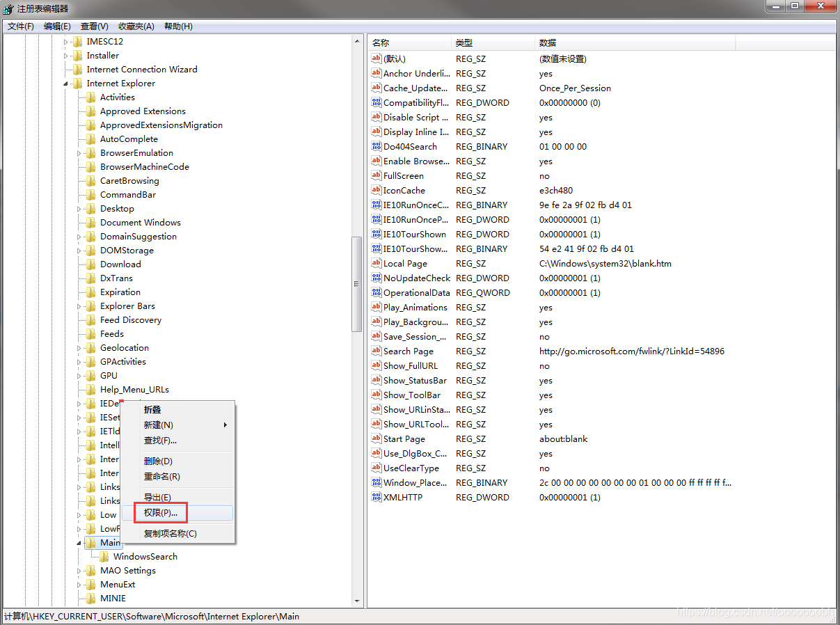Viewport: 840px width, 625px height.
Task: Click the binary icon beside Window_Place value
Action: tap(374, 482)
